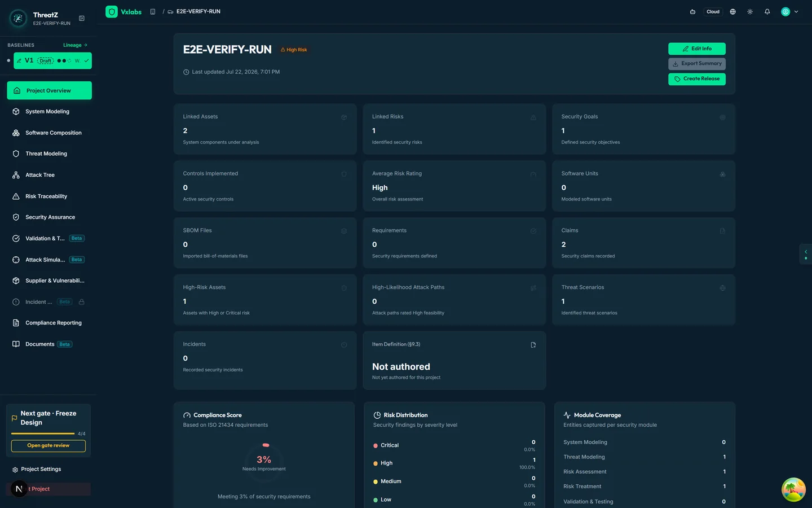Image resolution: width=812 pixels, height=508 pixels.
Task: Click the ThreatZ app logo
Action: 18,19
